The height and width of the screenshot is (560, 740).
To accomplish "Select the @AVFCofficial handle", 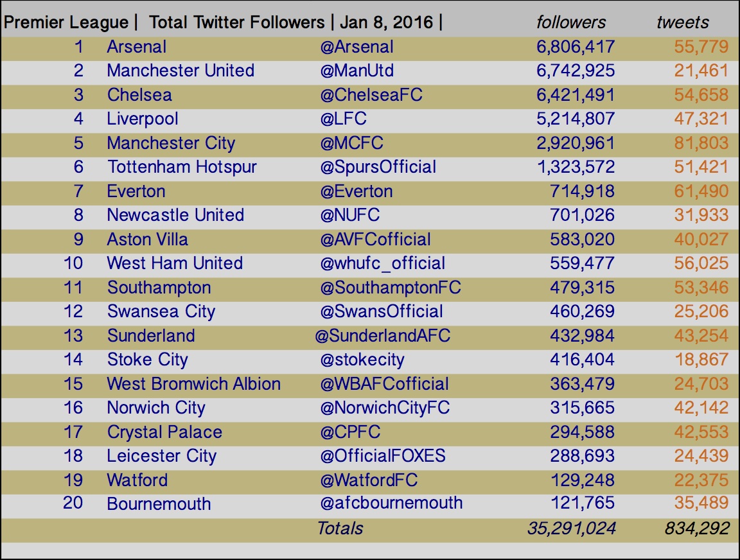I will pyautogui.click(x=375, y=239).
